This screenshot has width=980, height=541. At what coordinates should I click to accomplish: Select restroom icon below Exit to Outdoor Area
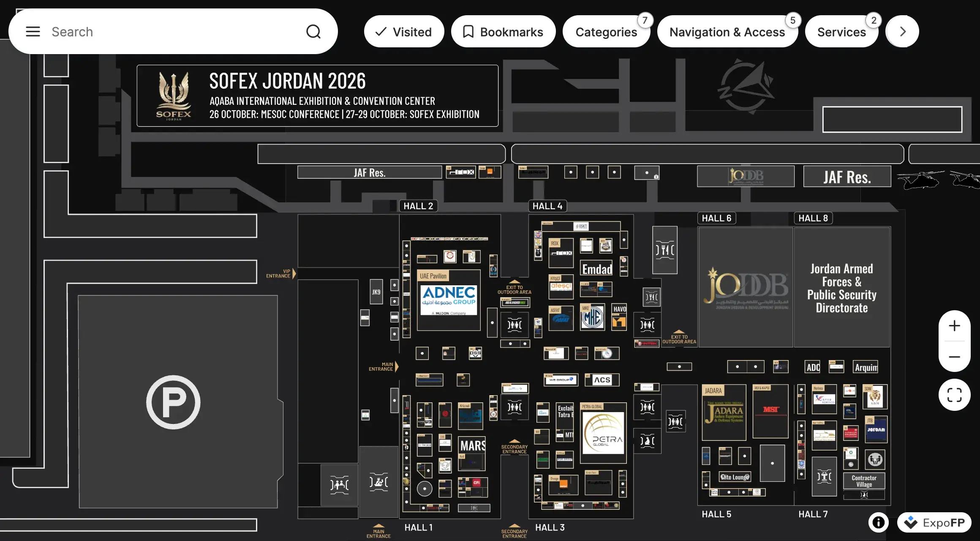[x=514, y=325]
